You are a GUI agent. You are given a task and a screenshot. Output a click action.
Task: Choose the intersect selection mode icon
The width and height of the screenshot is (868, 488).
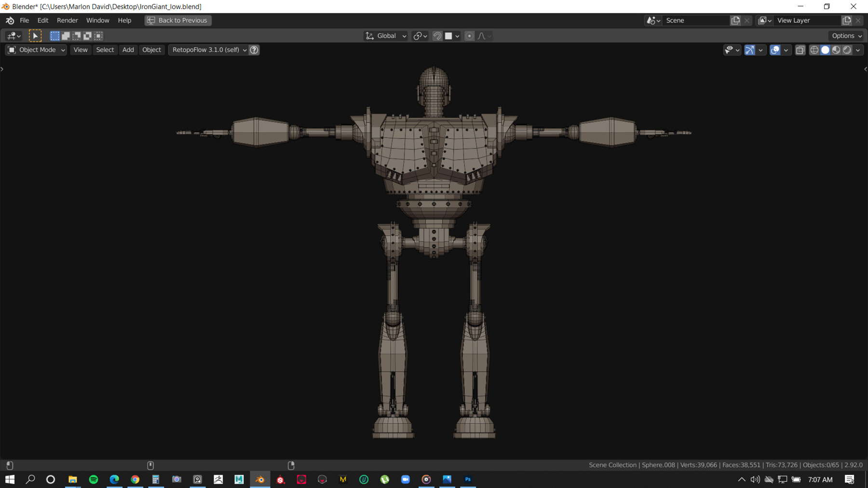pos(98,36)
